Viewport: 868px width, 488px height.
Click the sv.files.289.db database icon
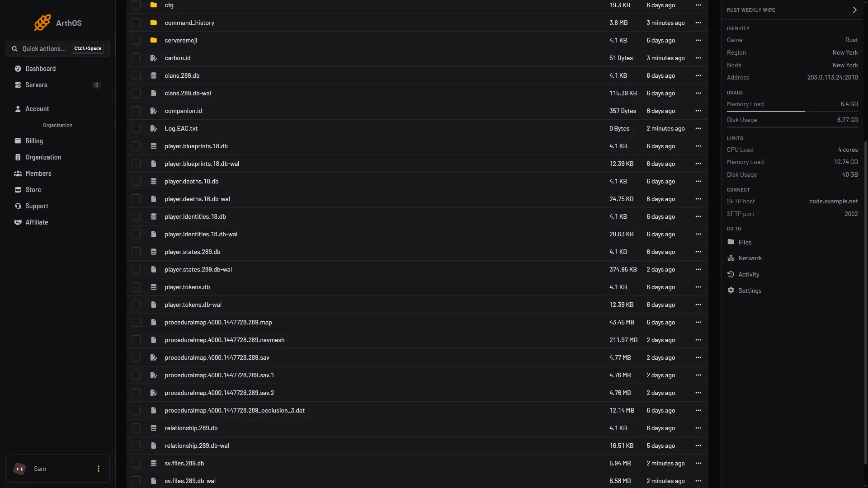(154, 463)
